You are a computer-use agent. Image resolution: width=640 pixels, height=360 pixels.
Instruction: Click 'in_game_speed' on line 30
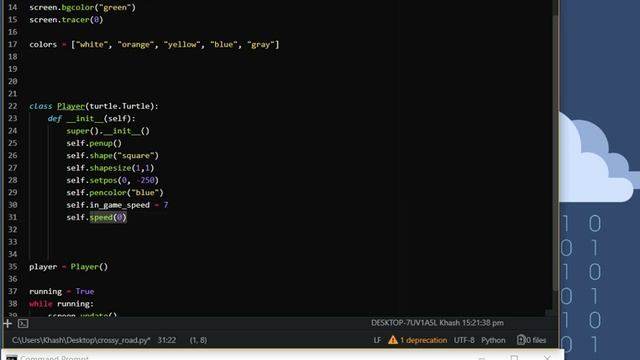(x=120, y=205)
